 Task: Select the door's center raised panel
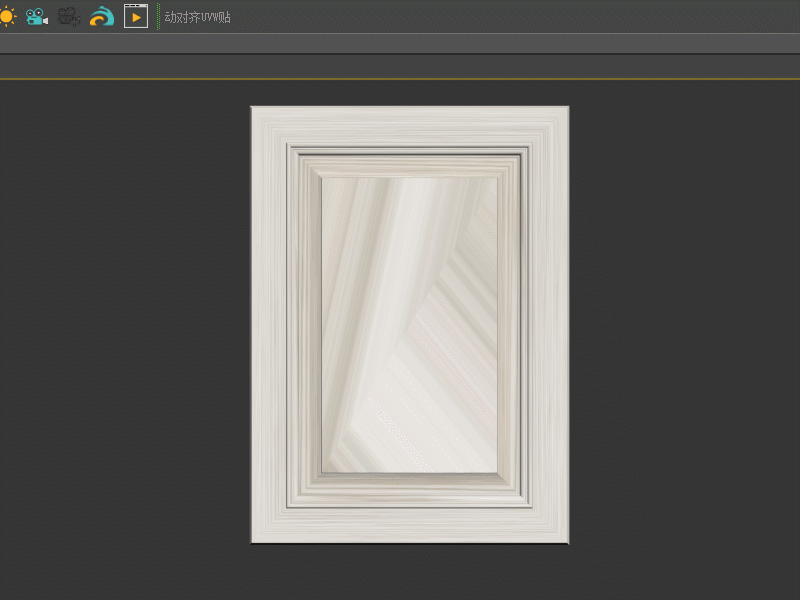pyautogui.click(x=409, y=325)
